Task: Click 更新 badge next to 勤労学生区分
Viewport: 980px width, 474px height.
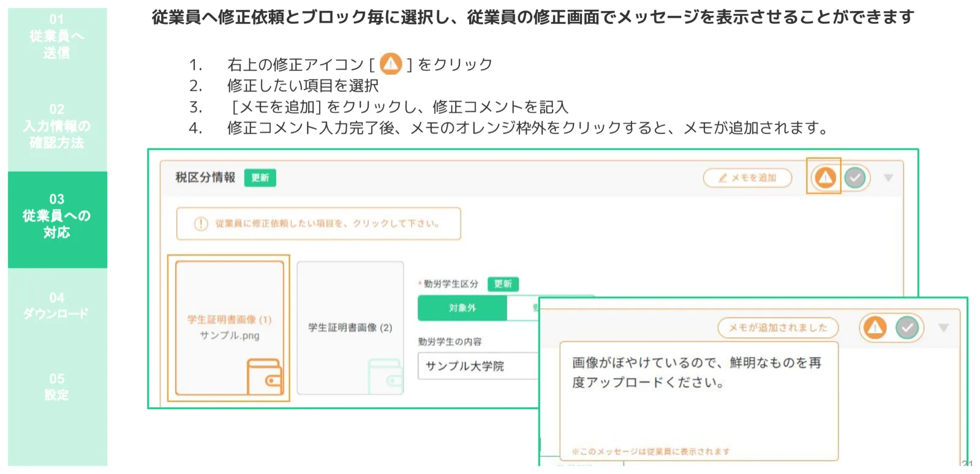Action: point(503,284)
